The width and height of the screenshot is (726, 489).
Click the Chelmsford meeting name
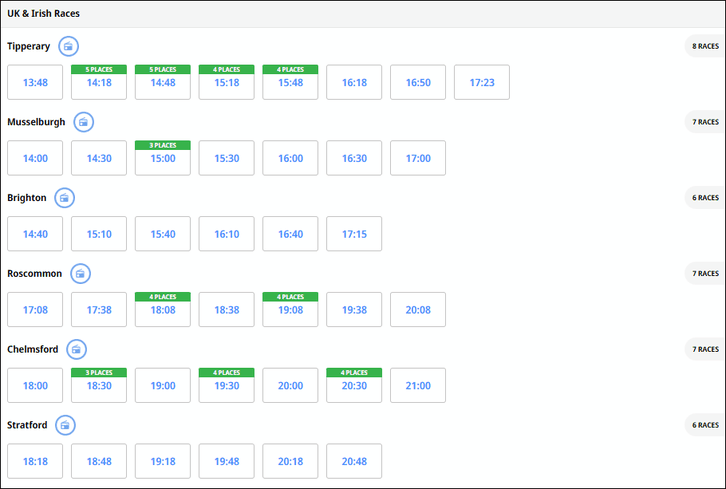coord(33,350)
